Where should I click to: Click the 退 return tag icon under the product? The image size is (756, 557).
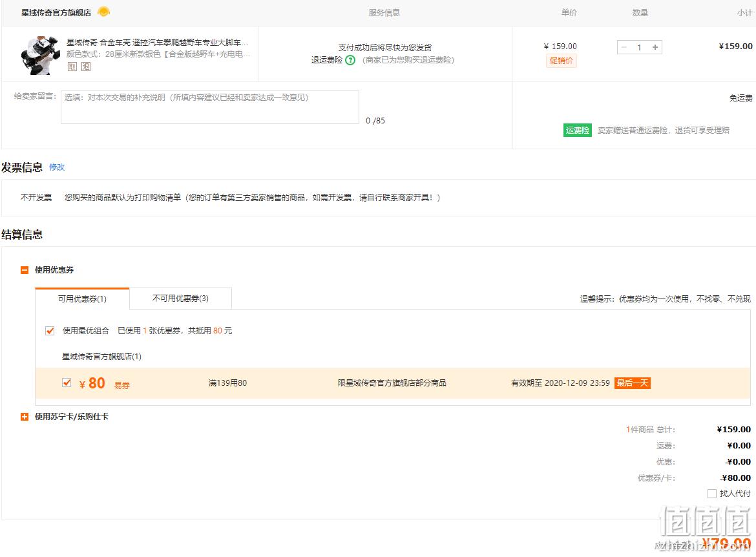(86, 67)
